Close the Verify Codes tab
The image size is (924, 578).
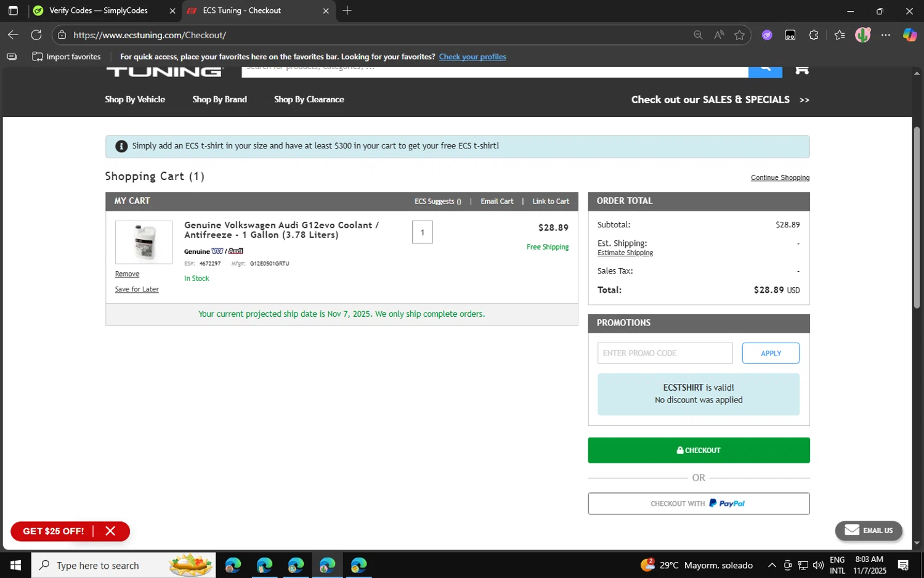[172, 10]
